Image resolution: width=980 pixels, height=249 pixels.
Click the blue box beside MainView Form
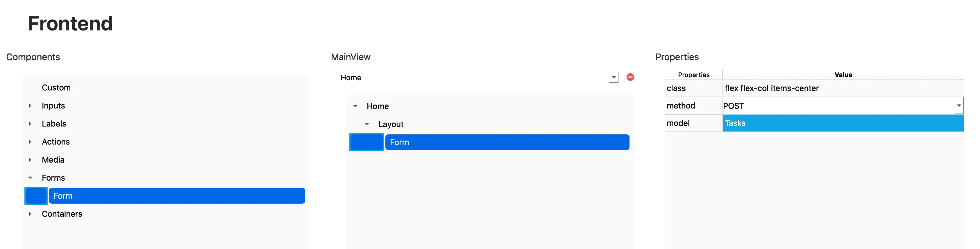pyautogui.click(x=367, y=143)
